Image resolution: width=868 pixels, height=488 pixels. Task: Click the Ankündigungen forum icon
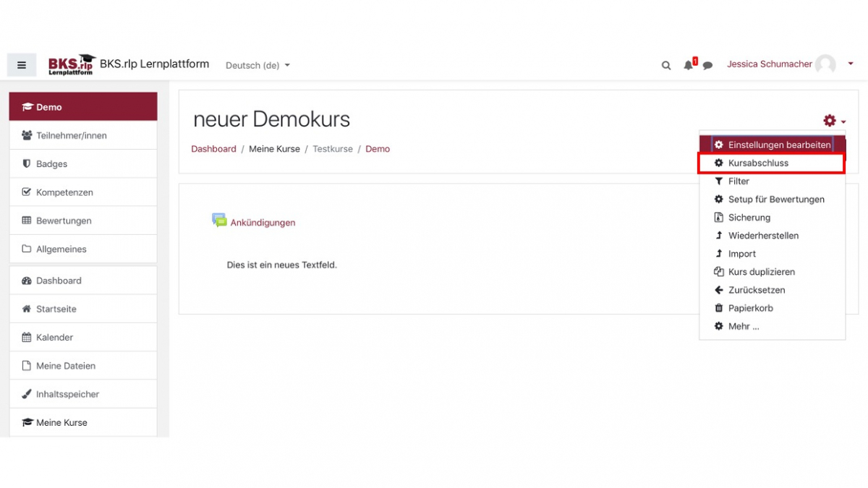point(218,221)
